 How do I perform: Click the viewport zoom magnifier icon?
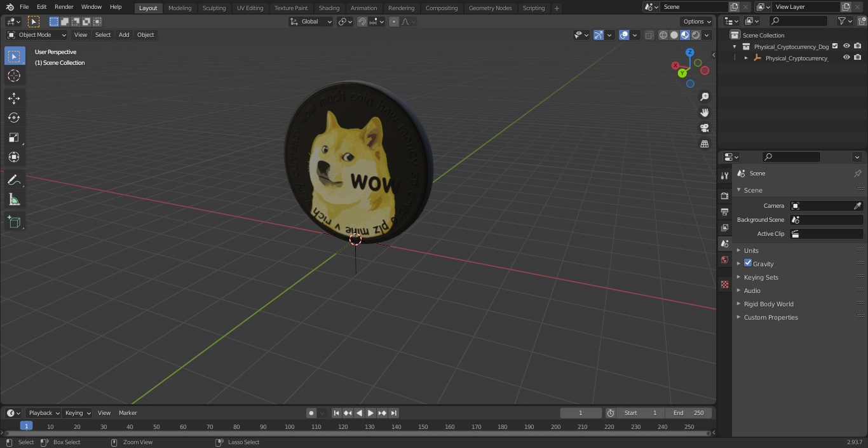[705, 97]
